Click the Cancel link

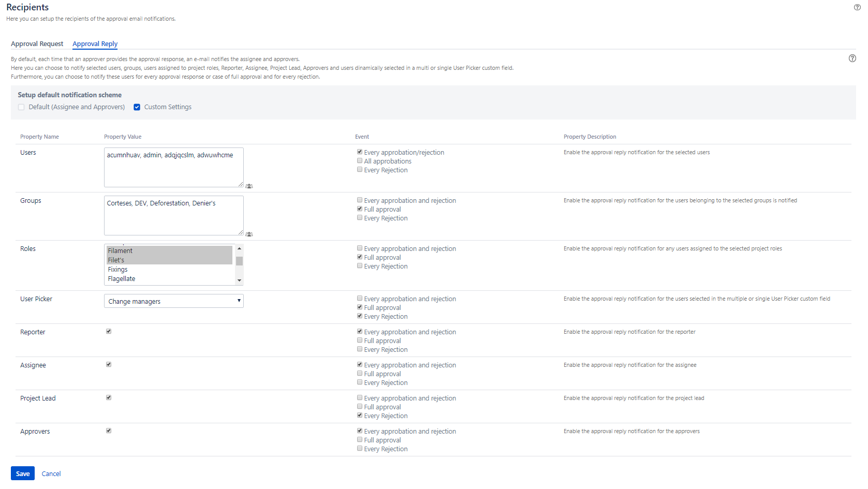[51, 473]
